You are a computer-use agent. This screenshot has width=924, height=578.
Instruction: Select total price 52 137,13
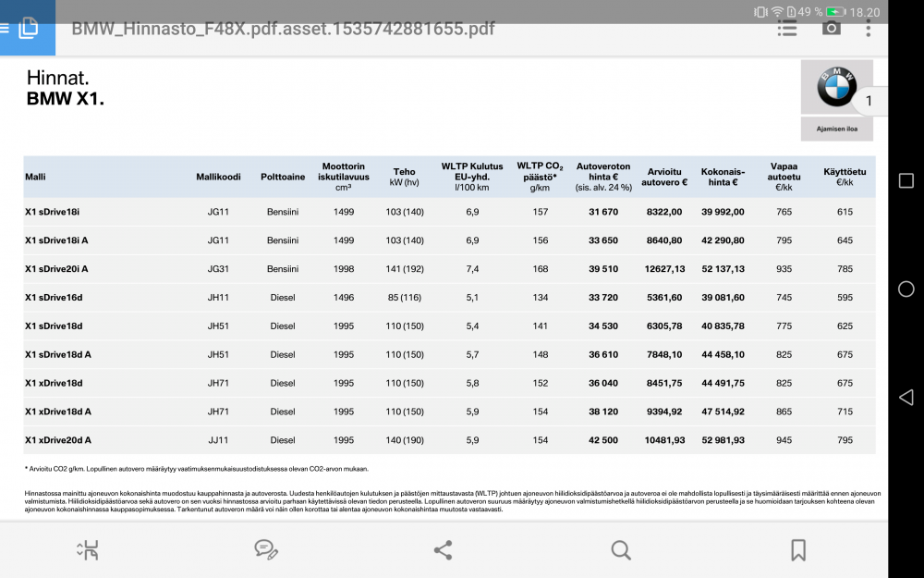point(723,269)
